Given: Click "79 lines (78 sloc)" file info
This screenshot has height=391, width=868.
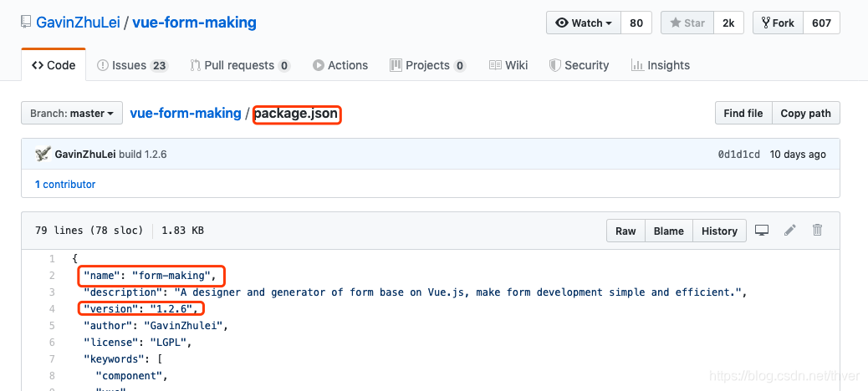Looking at the screenshot, I should pos(89,231).
